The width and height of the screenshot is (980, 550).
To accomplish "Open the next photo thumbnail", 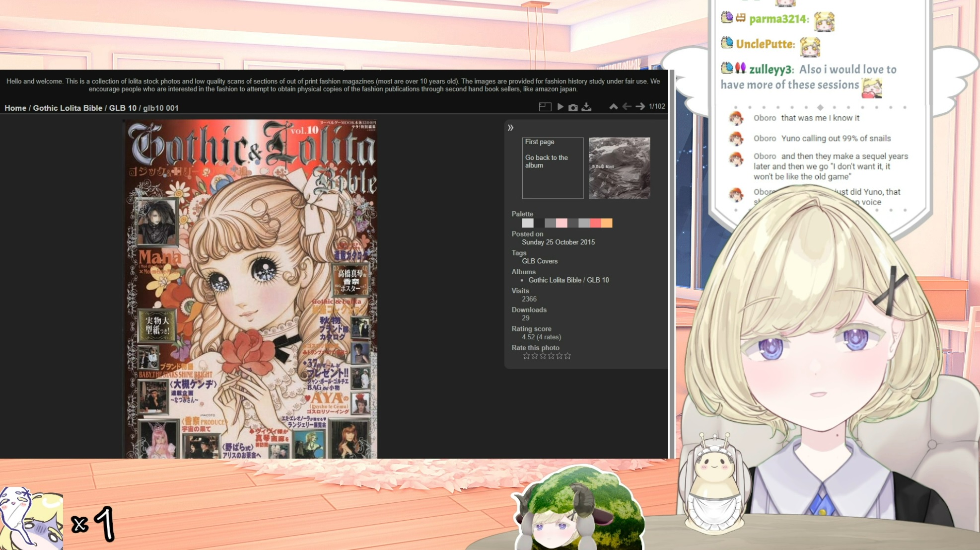I will pyautogui.click(x=619, y=168).
